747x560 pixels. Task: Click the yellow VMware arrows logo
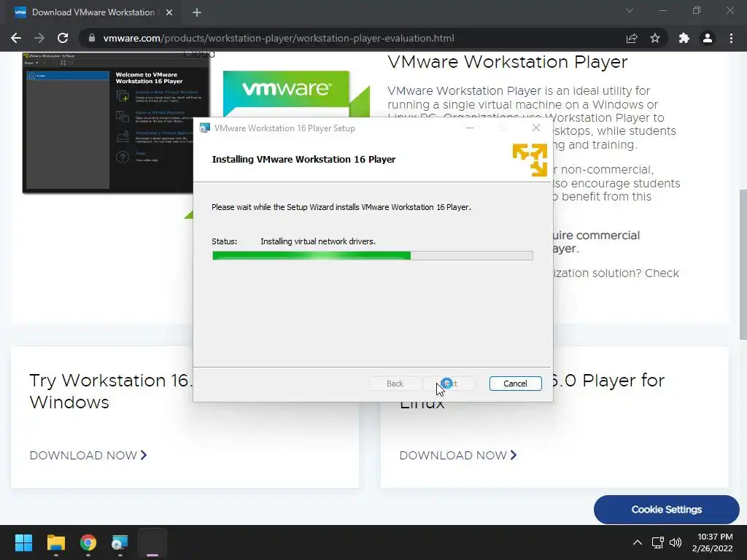click(x=530, y=160)
